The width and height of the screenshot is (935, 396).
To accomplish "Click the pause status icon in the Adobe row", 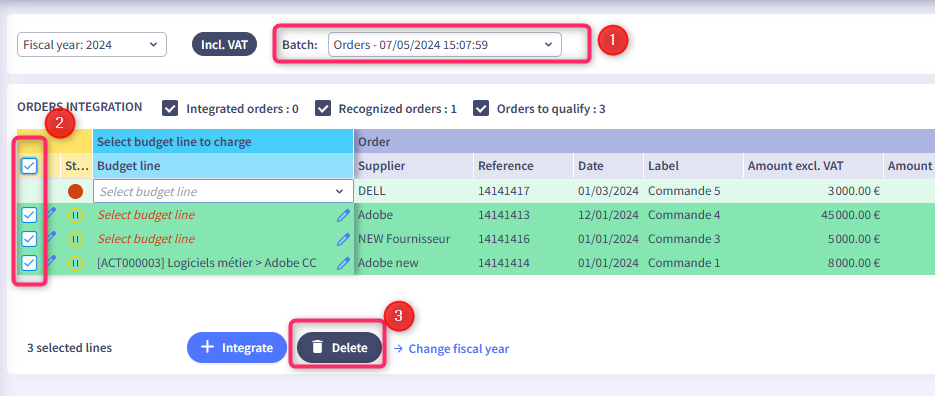I will coord(75,215).
